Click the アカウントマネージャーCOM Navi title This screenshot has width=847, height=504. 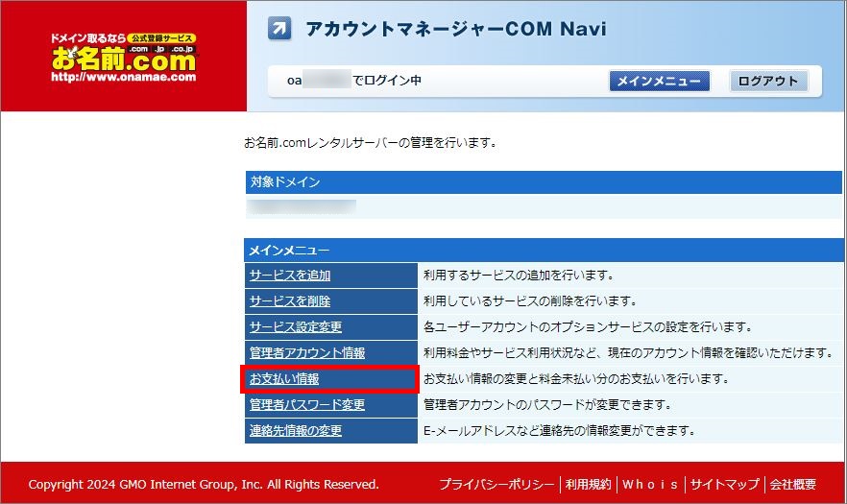(456, 29)
